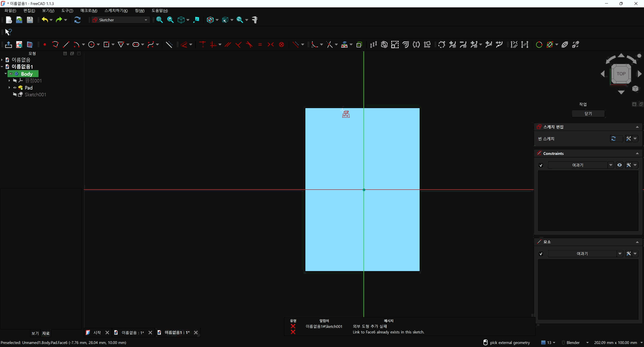
Task: Click the Fit all view icon
Action: click(x=159, y=20)
